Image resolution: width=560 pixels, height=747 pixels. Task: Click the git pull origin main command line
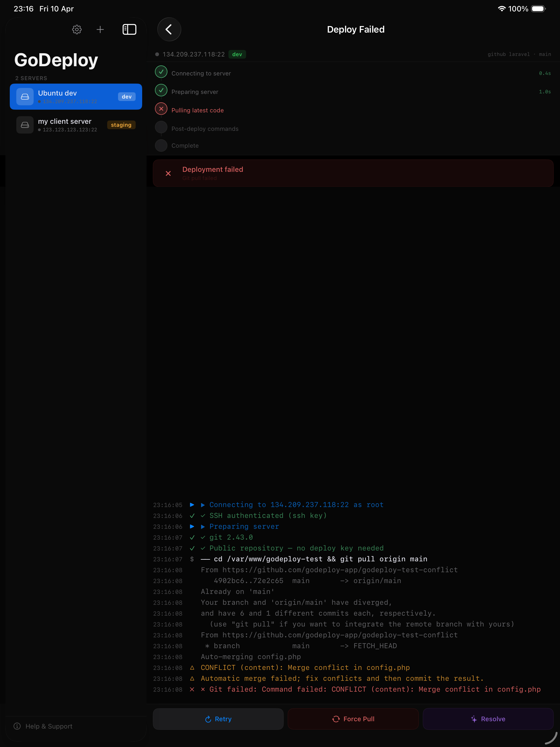[314, 559]
